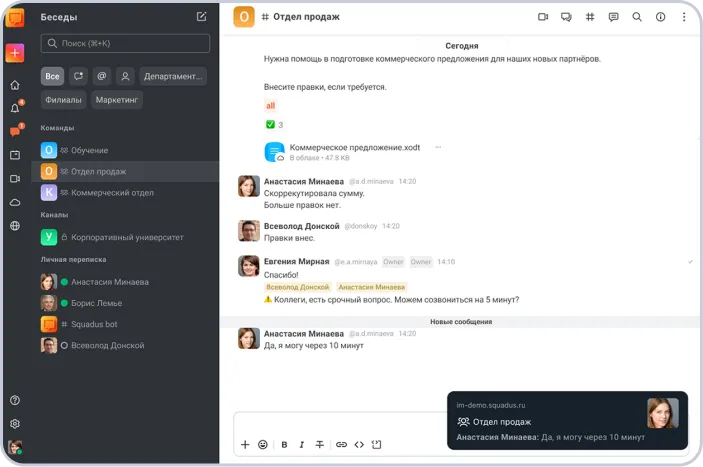703x467 pixels.
Task: Open Корпоративный университет channel
Action: click(x=126, y=237)
